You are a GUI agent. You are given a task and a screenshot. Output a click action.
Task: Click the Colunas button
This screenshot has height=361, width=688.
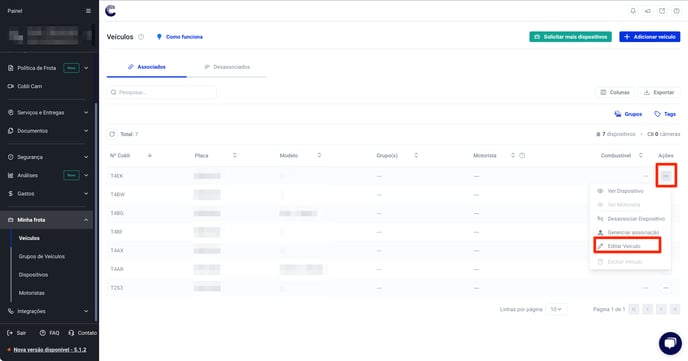pyautogui.click(x=615, y=93)
